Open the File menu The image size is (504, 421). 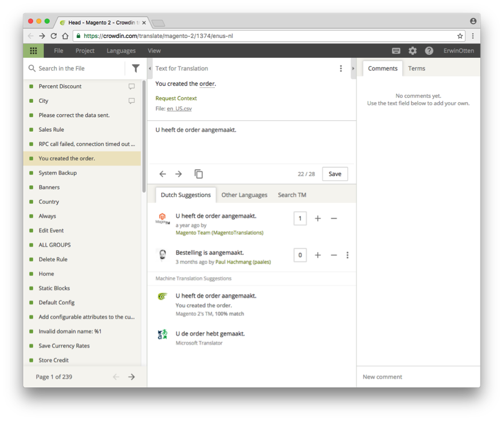[x=58, y=51]
